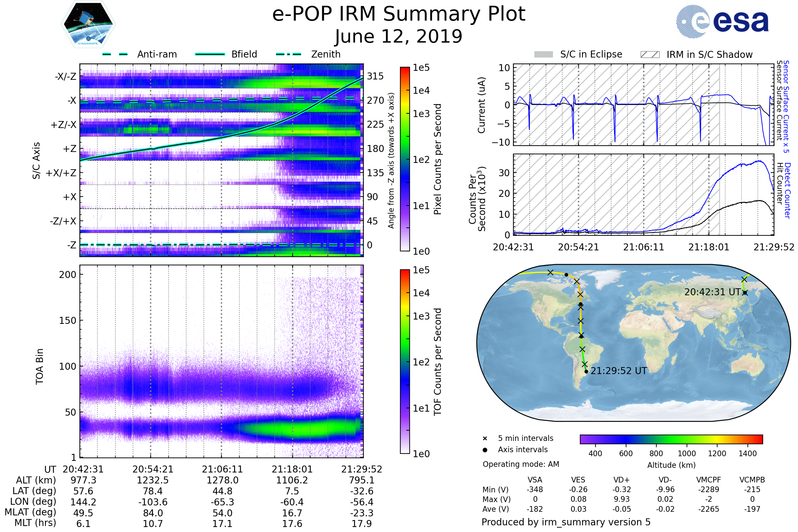Click the IRM in S/C Shadow hatched patch

point(650,55)
